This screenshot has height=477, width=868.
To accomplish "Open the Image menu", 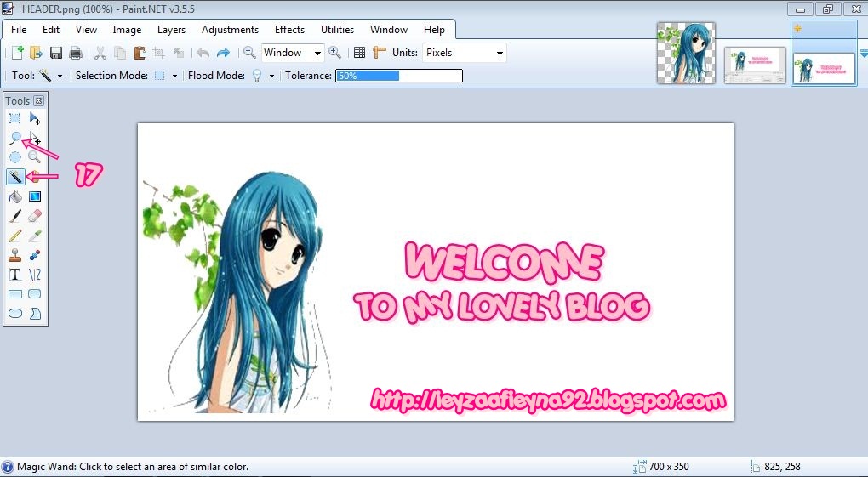I will click(127, 30).
